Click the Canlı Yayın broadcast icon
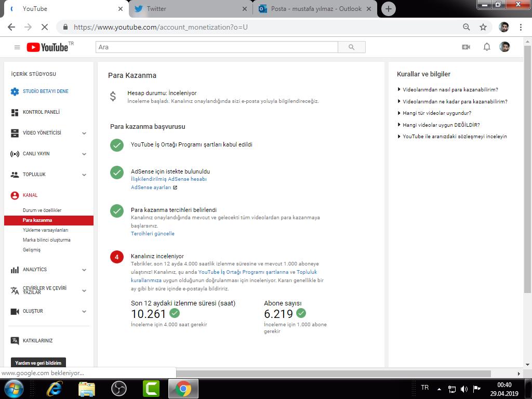 pos(15,154)
